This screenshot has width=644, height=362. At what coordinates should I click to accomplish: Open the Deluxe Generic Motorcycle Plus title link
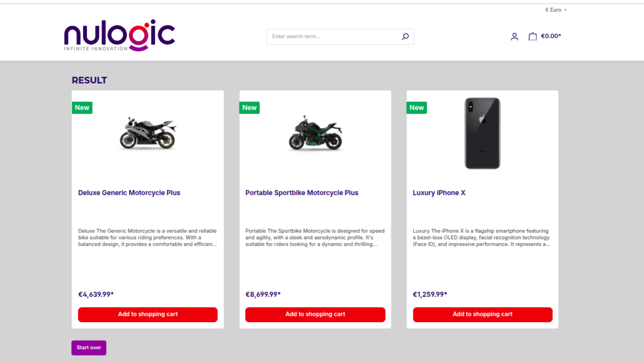[129, 193]
